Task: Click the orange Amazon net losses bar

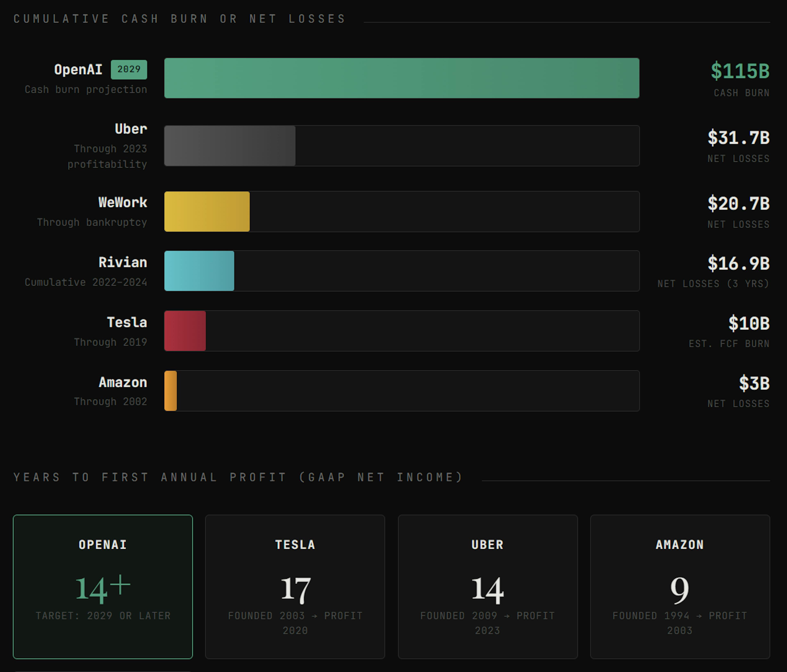Action: point(171,391)
